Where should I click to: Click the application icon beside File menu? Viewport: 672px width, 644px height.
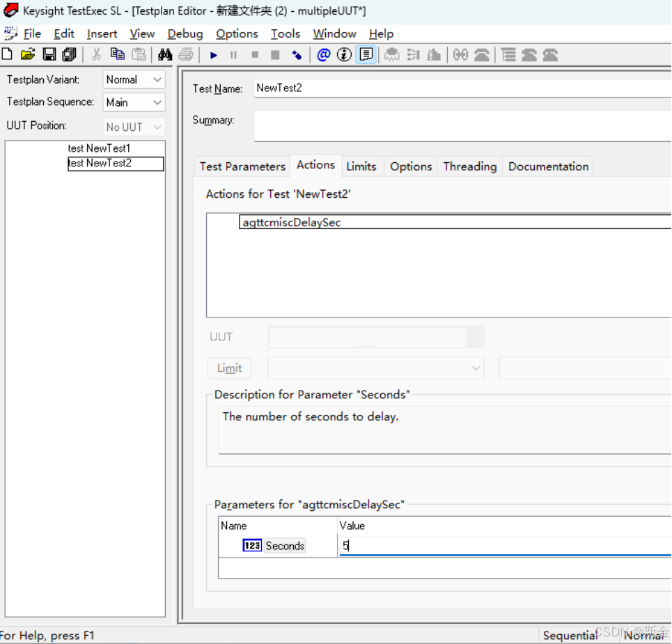[10, 33]
